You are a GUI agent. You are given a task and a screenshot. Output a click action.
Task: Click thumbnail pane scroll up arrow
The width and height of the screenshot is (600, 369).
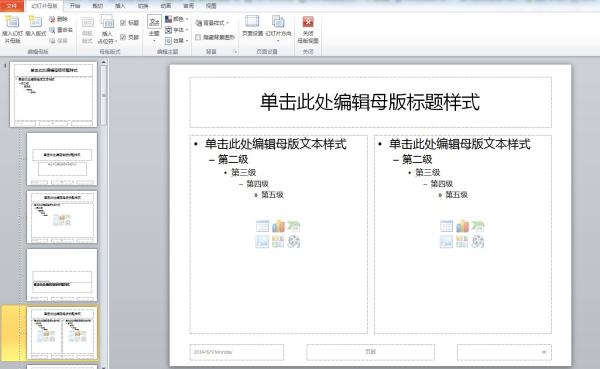pos(103,62)
